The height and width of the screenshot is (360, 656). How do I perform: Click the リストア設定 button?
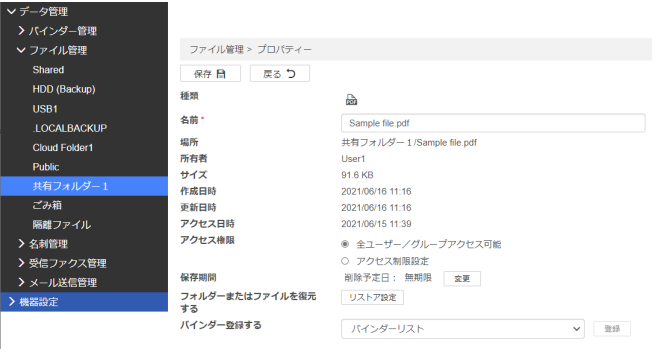click(x=372, y=297)
